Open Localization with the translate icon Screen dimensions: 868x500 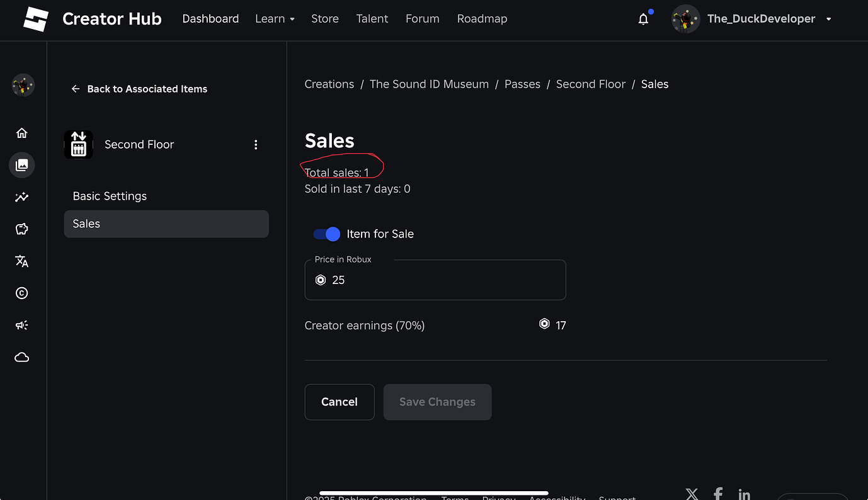(x=21, y=261)
